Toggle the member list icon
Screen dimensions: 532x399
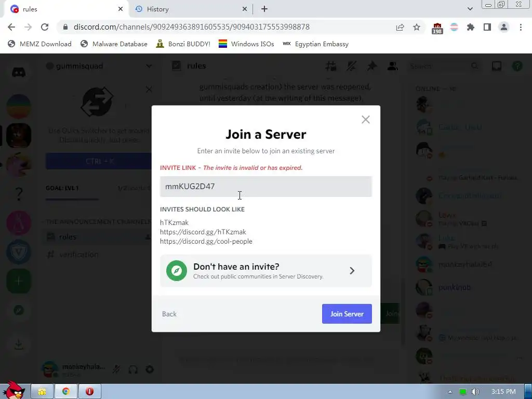[x=393, y=66]
